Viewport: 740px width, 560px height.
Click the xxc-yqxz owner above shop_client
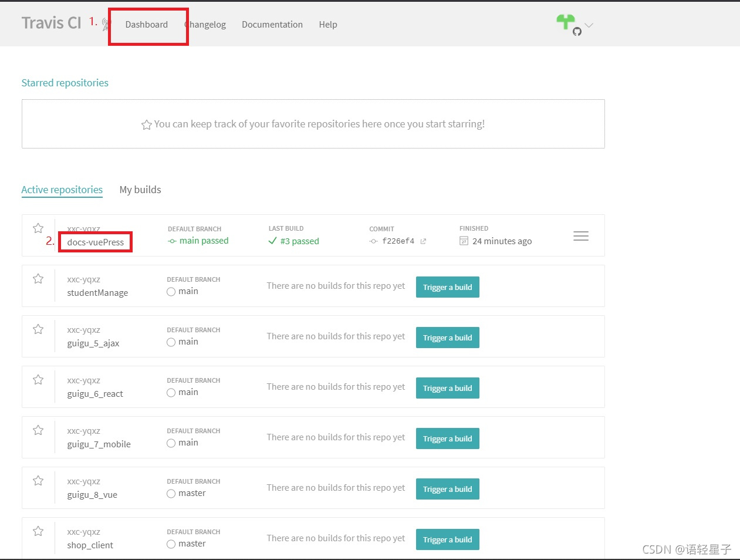84,532
